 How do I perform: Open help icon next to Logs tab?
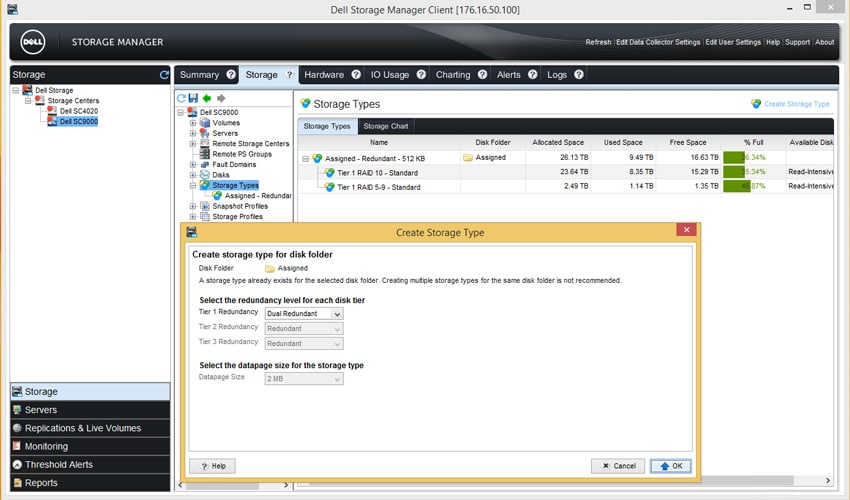pos(579,75)
